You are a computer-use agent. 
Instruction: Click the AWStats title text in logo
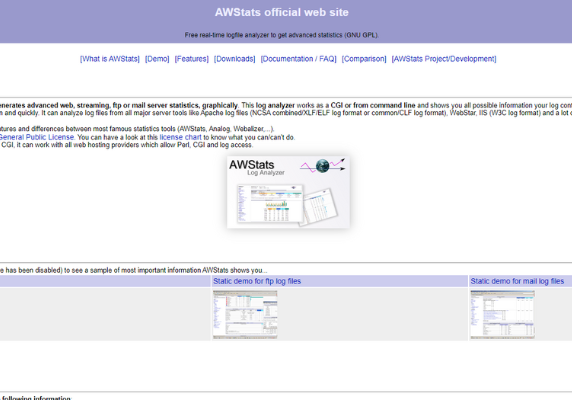(x=252, y=164)
